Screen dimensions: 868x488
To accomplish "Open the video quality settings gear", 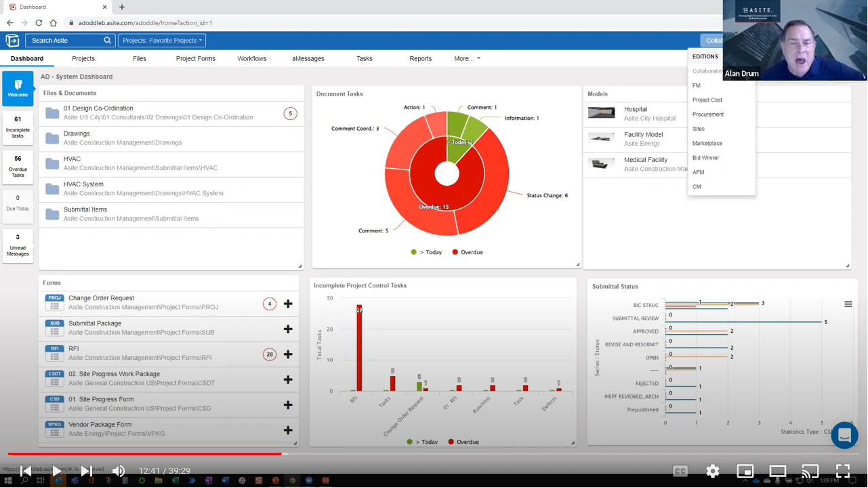I will coord(712,470).
